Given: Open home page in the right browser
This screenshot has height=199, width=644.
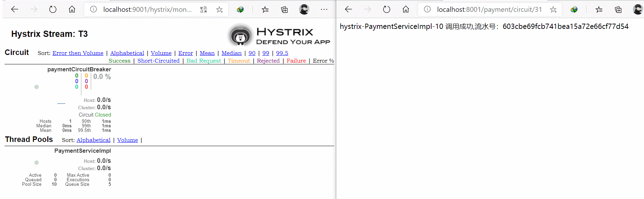Looking at the screenshot, I should tap(406, 9).
